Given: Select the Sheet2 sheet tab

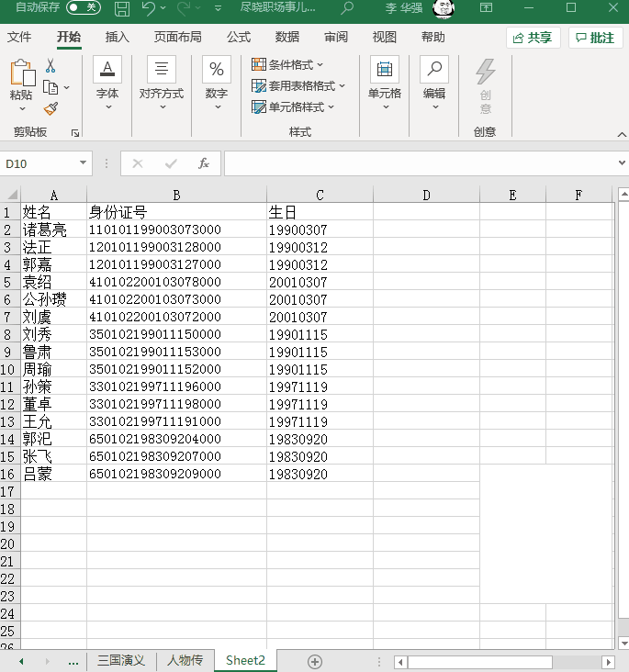Looking at the screenshot, I should click(245, 660).
